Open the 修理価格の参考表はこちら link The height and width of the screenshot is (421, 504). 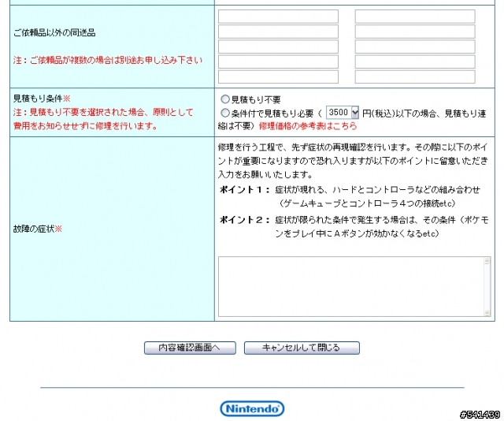click(308, 126)
